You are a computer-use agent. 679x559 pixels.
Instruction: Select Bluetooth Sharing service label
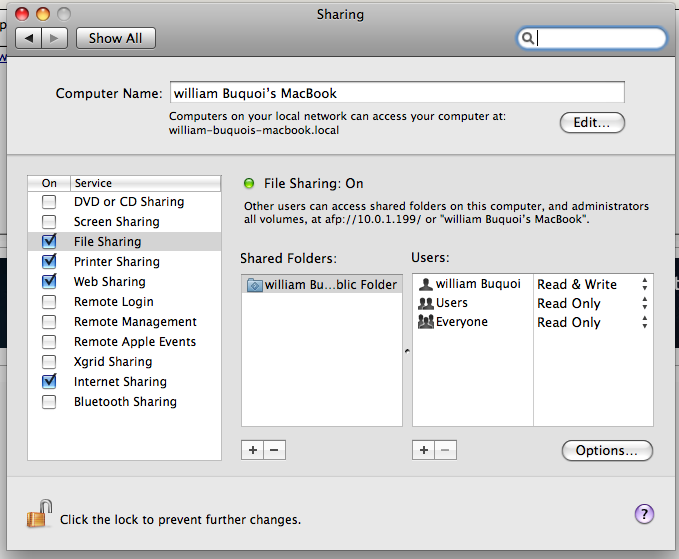(x=125, y=401)
